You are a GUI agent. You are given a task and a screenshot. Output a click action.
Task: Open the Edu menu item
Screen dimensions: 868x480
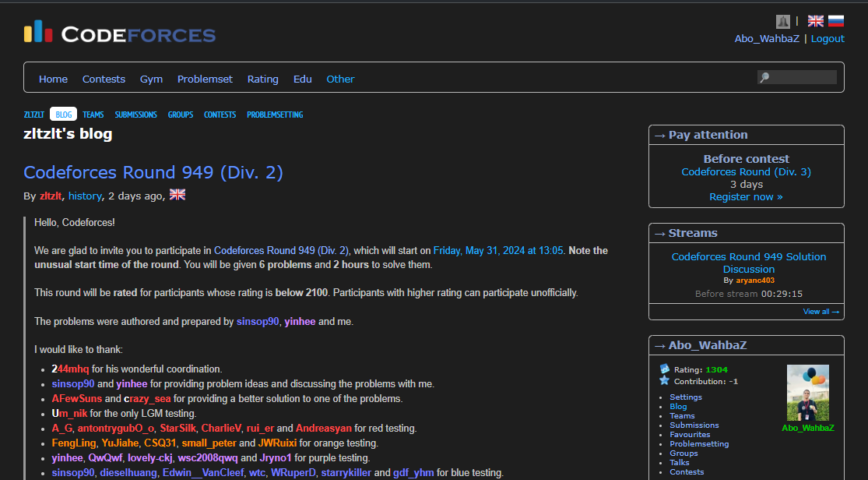[x=302, y=79]
